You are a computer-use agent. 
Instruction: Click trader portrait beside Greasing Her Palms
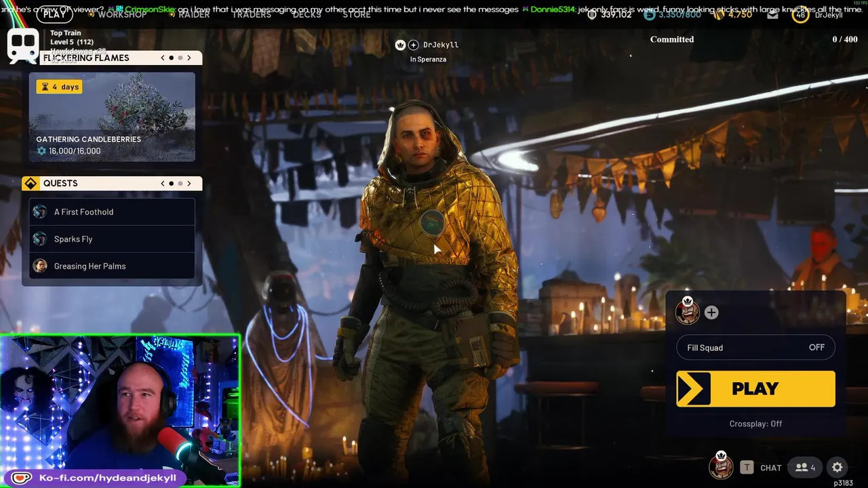coord(40,266)
